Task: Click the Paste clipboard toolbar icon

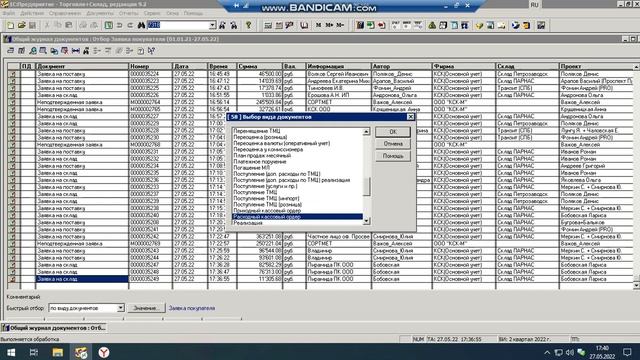Action: coord(69,25)
